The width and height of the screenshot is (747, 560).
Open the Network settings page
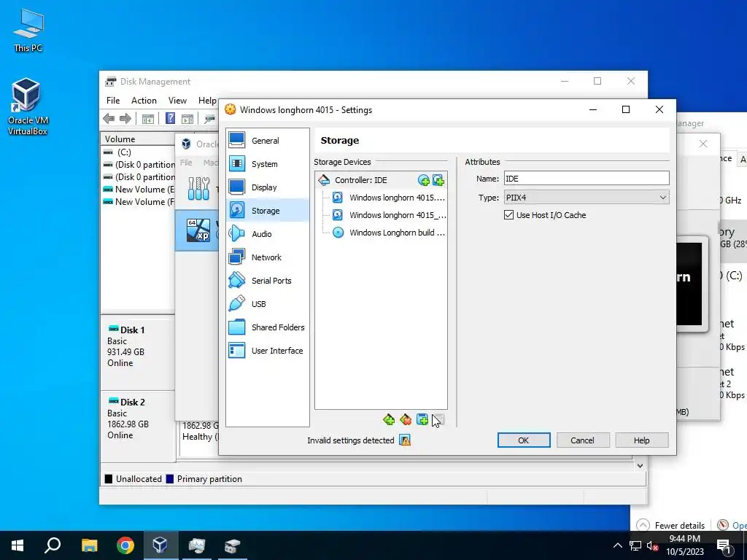[267, 257]
